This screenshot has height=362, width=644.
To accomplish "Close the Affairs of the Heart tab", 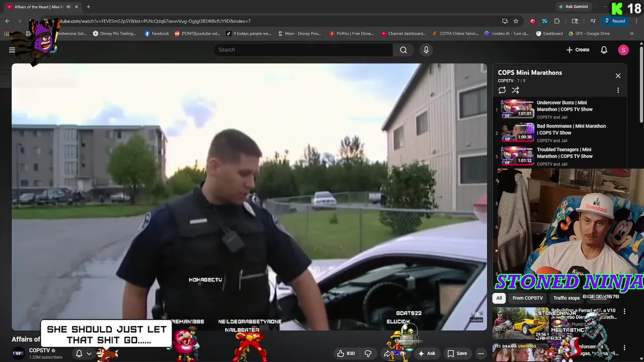I will (76, 7).
